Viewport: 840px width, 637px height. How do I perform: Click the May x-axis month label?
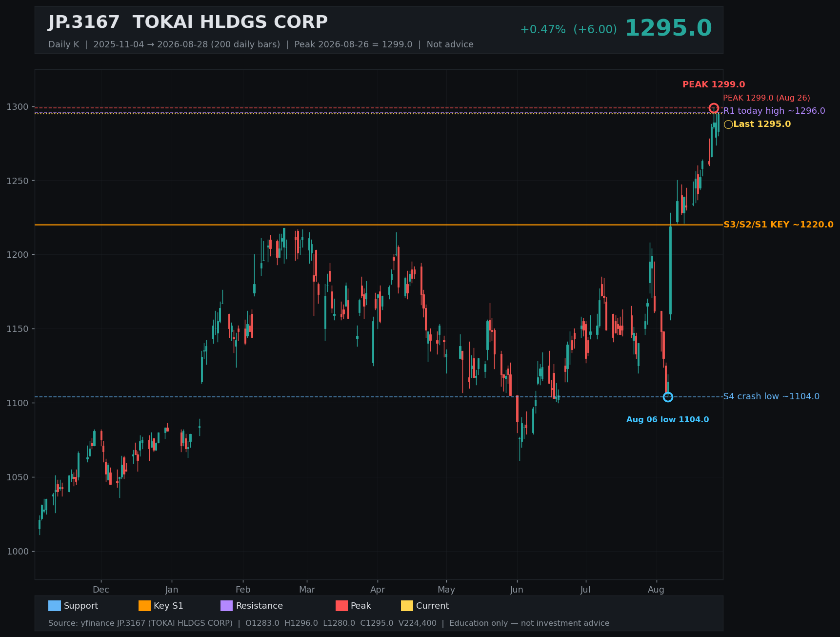(x=446, y=590)
